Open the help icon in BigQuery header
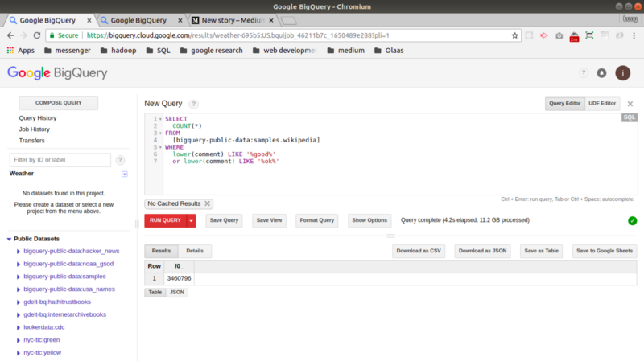 [x=583, y=73]
